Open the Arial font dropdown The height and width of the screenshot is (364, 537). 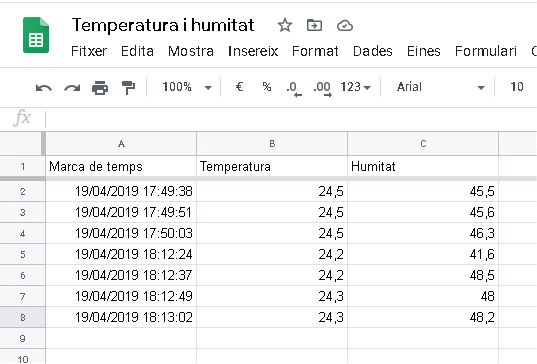(x=441, y=87)
